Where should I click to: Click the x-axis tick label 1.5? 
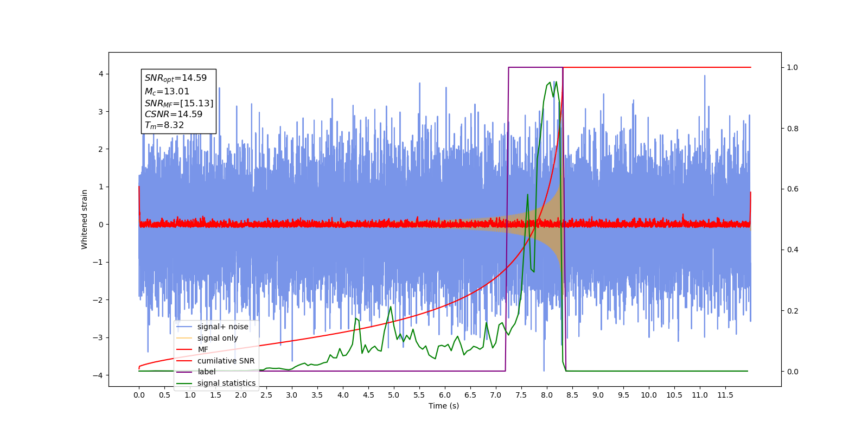click(215, 395)
